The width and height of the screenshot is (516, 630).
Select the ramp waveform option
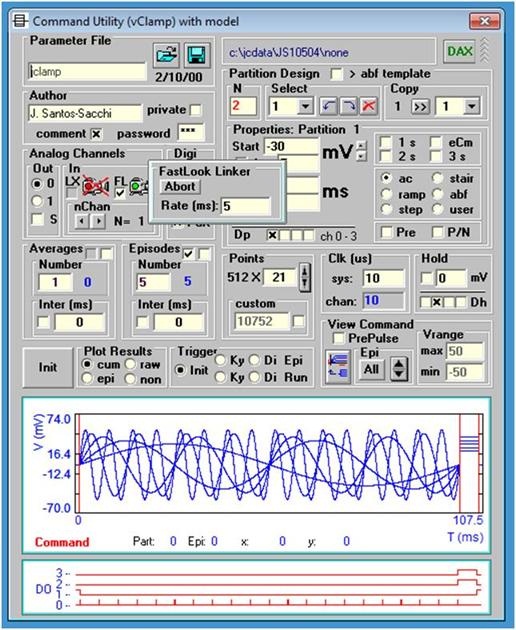point(386,194)
